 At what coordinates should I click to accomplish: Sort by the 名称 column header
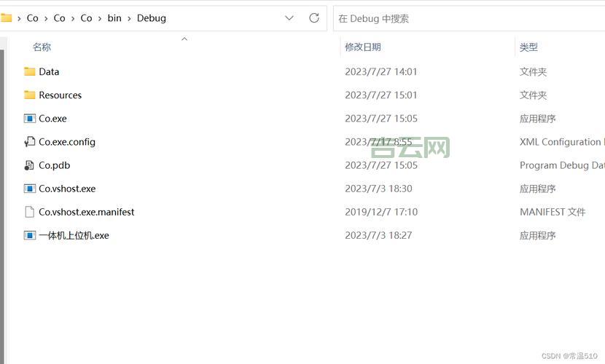[42, 47]
